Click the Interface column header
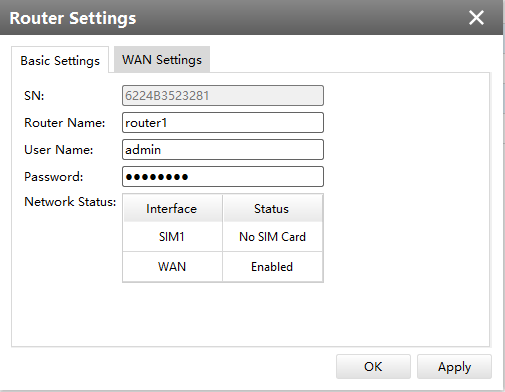This screenshot has width=505, height=392. pyautogui.click(x=172, y=208)
